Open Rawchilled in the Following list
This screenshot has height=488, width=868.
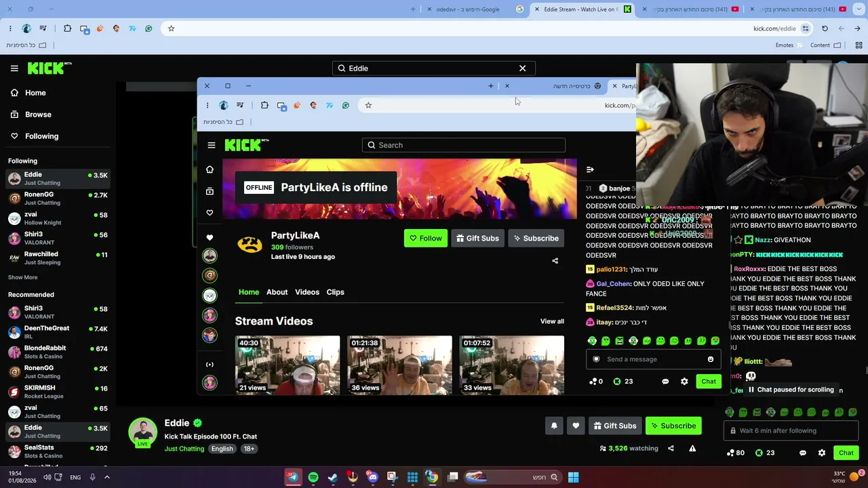click(58, 258)
